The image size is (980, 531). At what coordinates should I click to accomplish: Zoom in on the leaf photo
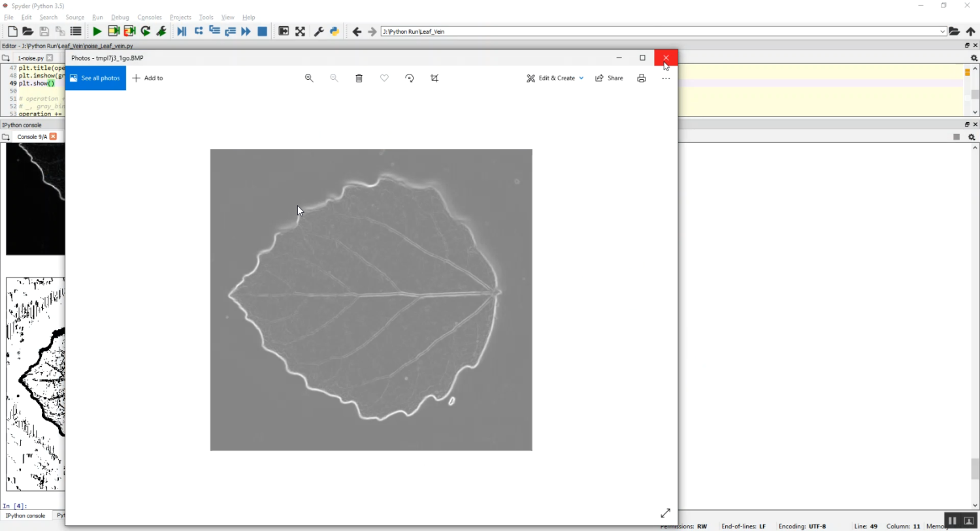(309, 78)
